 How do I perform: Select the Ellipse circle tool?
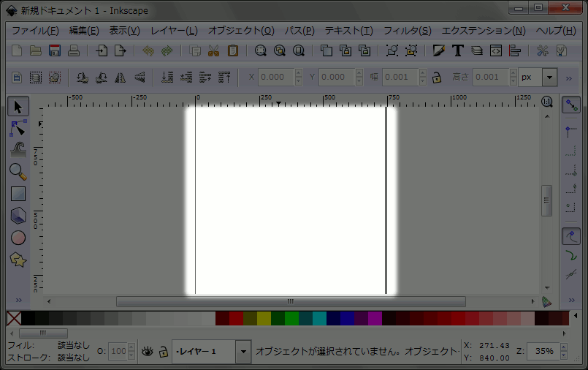(x=18, y=238)
